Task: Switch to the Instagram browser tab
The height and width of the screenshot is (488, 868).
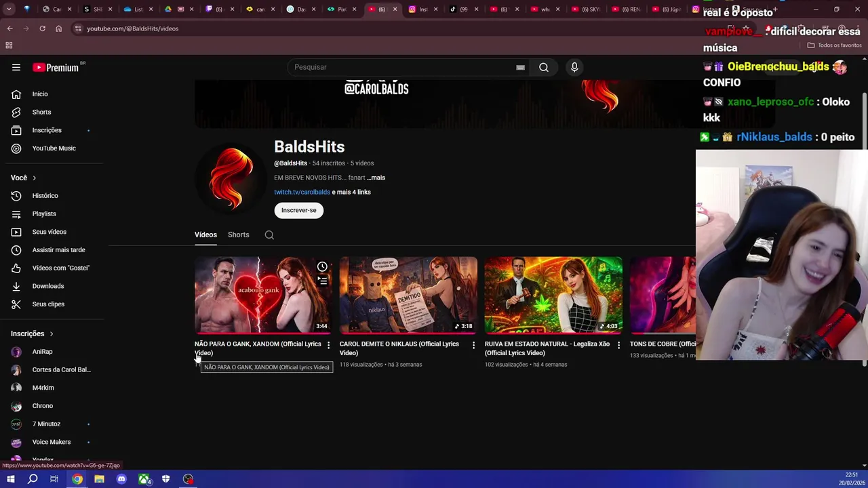Action: (422, 9)
